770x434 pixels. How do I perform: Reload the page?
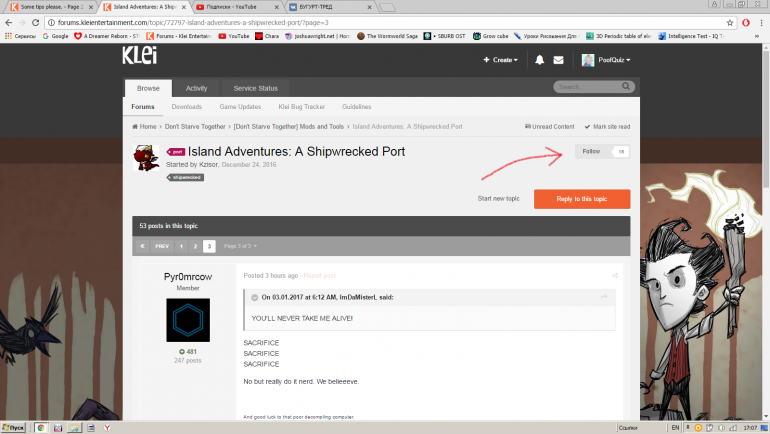tap(35, 23)
